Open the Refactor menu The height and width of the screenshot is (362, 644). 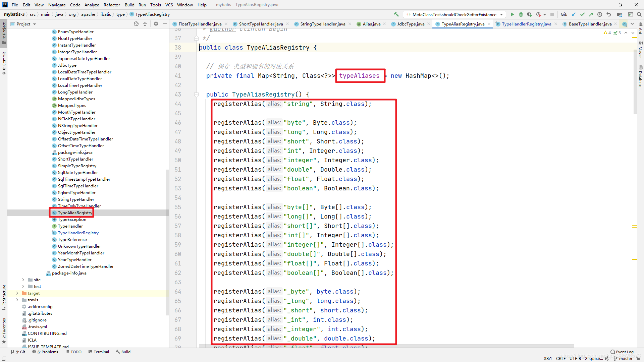tap(111, 5)
